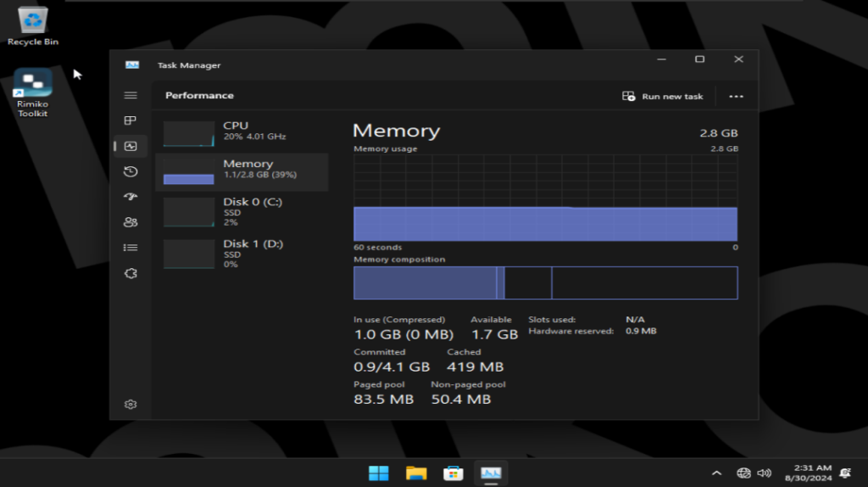Image resolution: width=868 pixels, height=487 pixels.
Task: Open Startup apps page icon
Action: coord(131,197)
